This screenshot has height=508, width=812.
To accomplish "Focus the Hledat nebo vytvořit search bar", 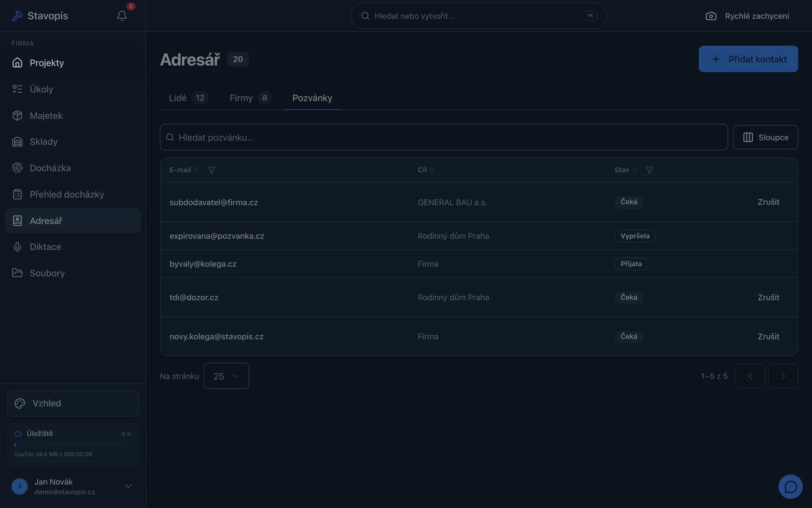I will [479, 16].
